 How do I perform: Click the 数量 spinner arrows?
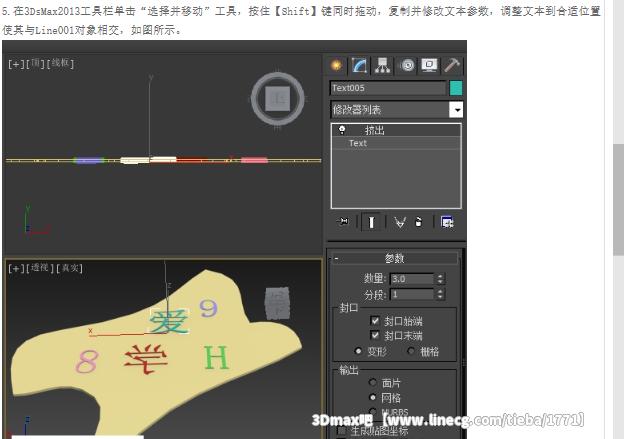pyautogui.click(x=440, y=279)
